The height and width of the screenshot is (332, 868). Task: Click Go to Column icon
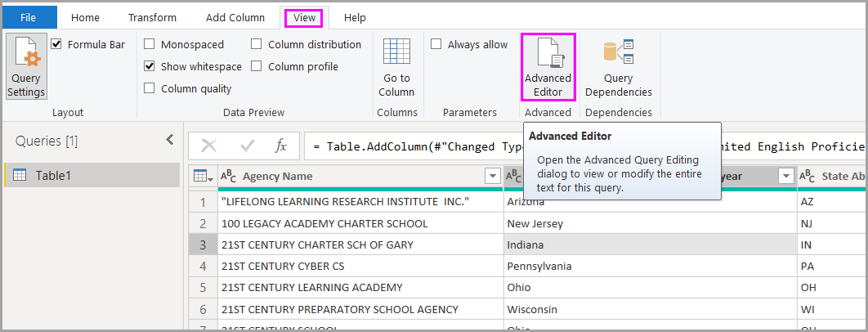(396, 69)
